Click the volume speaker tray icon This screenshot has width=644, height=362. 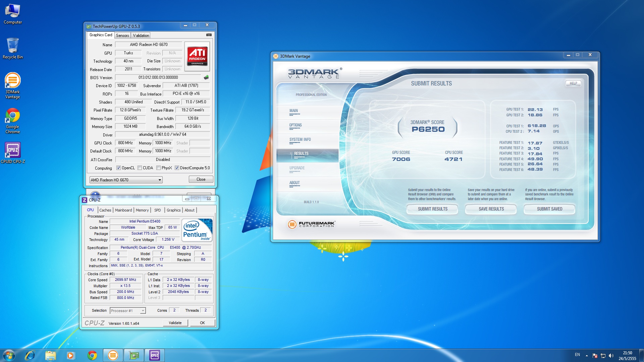(x=611, y=356)
